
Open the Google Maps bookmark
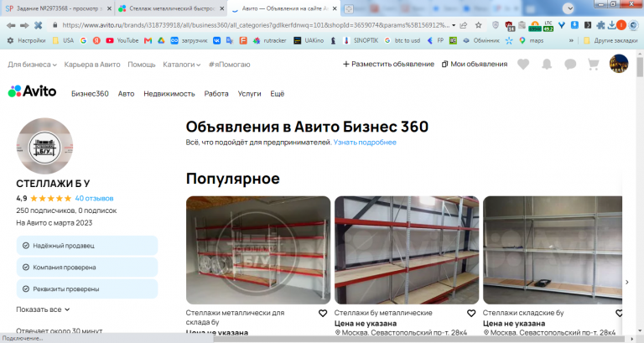(x=532, y=40)
